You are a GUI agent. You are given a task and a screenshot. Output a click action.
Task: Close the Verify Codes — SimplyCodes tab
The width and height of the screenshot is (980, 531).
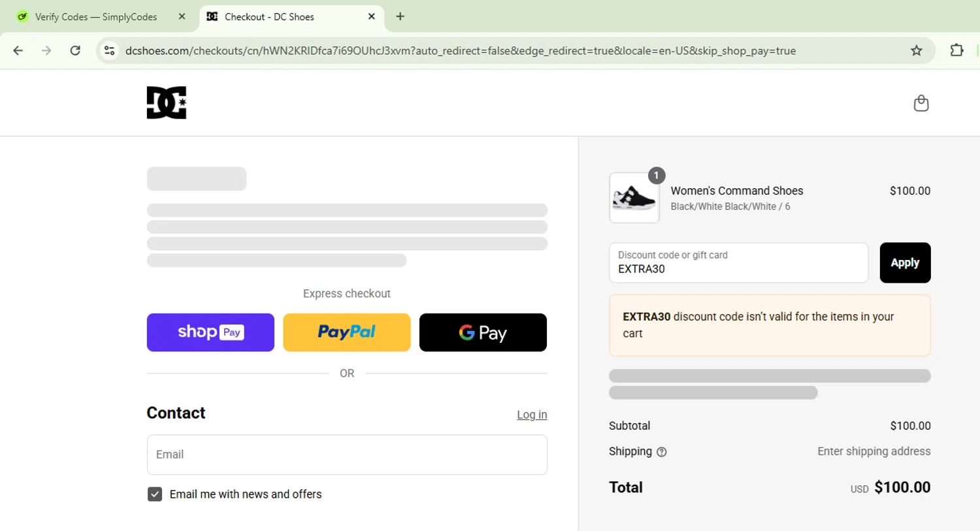click(182, 16)
